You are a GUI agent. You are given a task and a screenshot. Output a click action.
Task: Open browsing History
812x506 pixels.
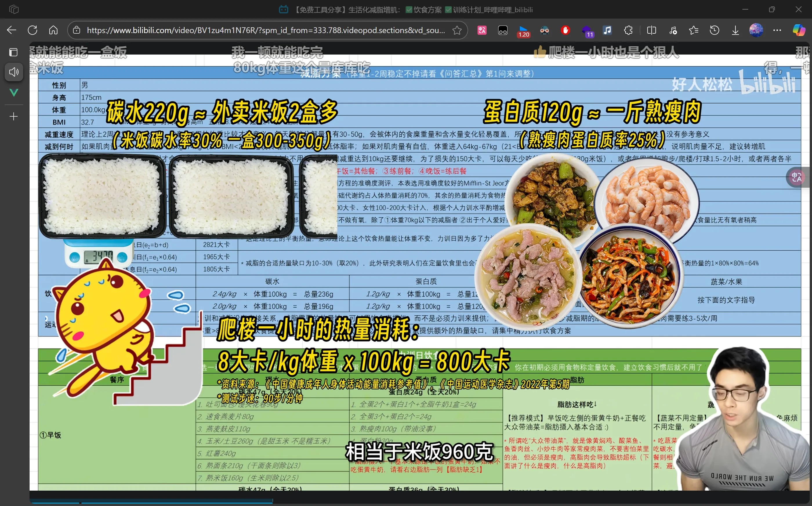point(714,30)
